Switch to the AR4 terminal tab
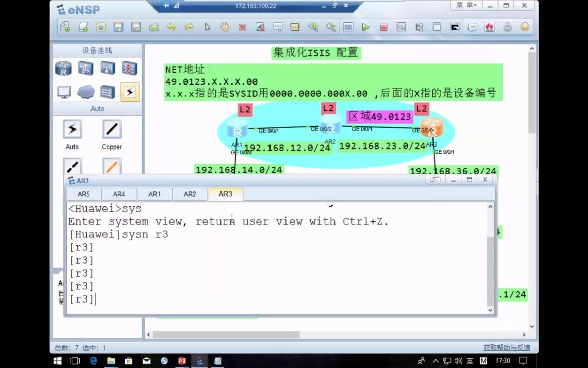The image size is (588, 368). point(119,194)
